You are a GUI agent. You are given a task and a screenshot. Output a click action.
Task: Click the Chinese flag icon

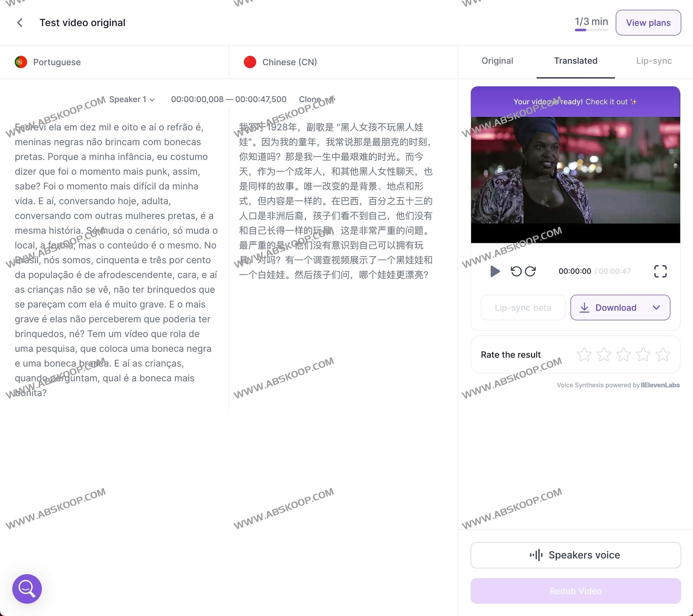pyautogui.click(x=250, y=62)
